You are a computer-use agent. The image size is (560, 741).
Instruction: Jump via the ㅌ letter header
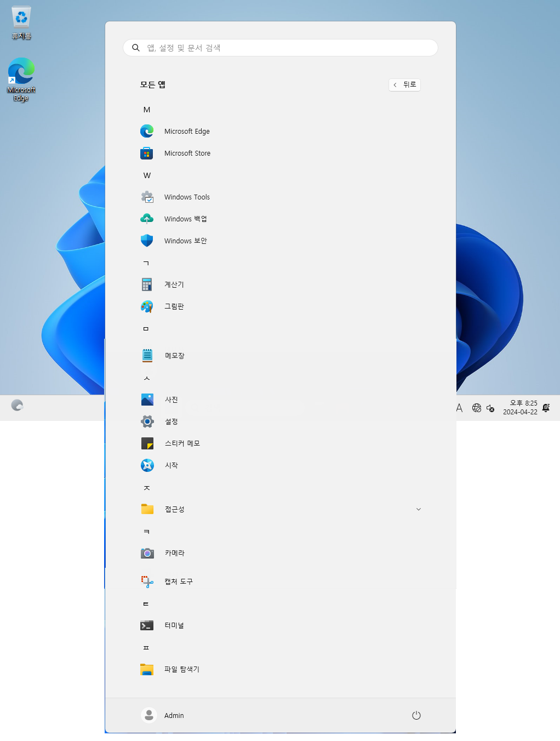tap(146, 604)
